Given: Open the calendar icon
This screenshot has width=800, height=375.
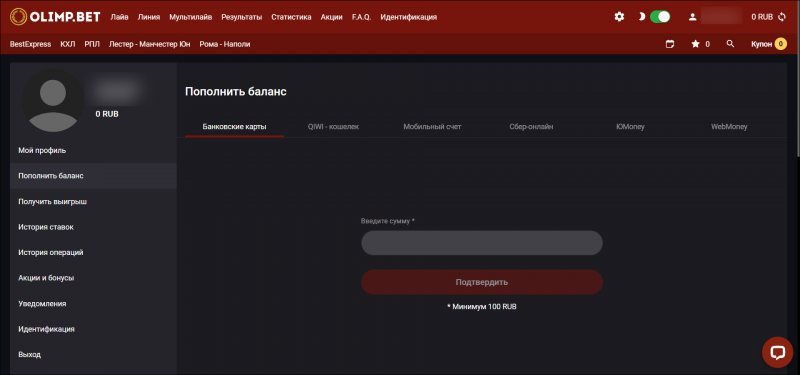Looking at the screenshot, I should [x=670, y=44].
